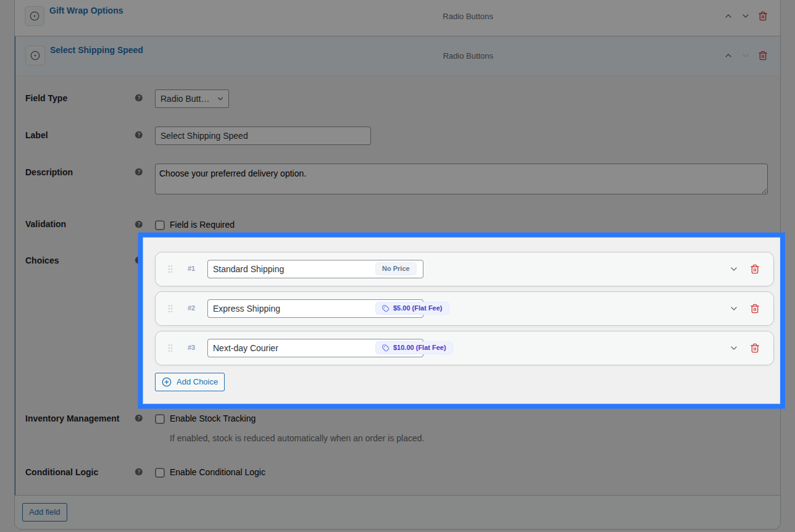Click the $5.00 (Flat Fee) price tag
Image resolution: width=795 pixels, height=532 pixels.
tap(412, 308)
